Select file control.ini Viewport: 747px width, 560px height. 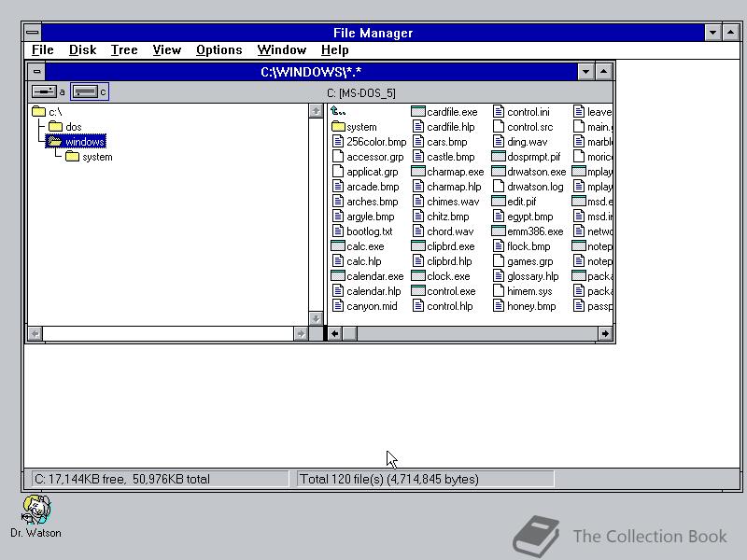click(521, 112)
